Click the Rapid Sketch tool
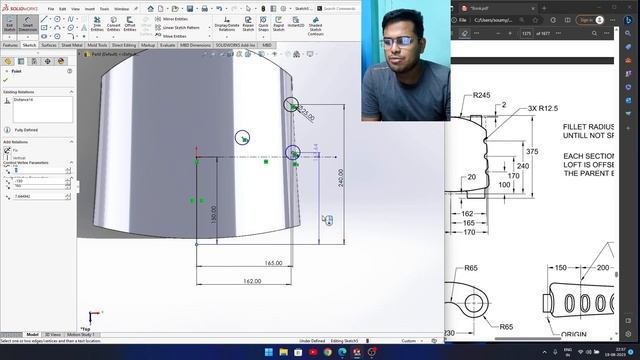 coord(278,24)
